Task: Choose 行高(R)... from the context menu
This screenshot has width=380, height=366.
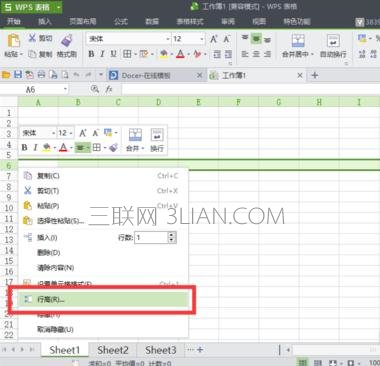Action: (x=103, y=299)
